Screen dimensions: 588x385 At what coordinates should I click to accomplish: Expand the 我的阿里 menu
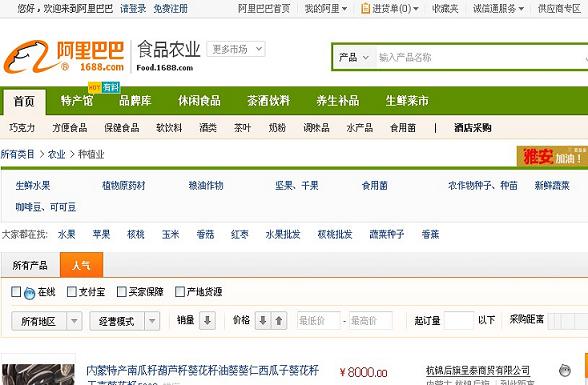coord(326,8)
